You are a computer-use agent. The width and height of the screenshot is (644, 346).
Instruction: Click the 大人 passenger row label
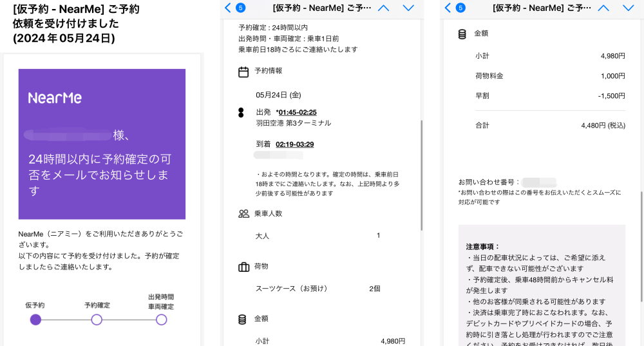click(x=263, y=236)
